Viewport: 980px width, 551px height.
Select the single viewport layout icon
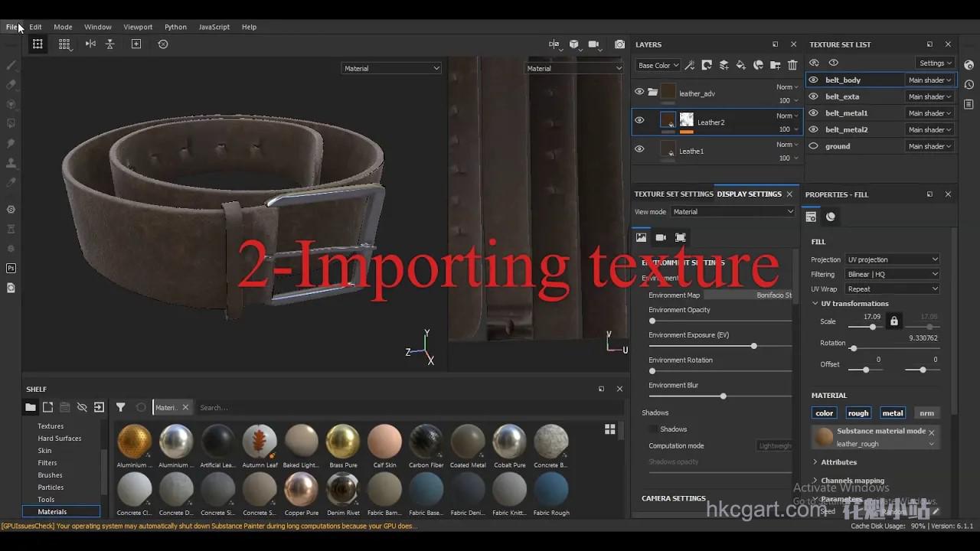[x=37, y=44]
